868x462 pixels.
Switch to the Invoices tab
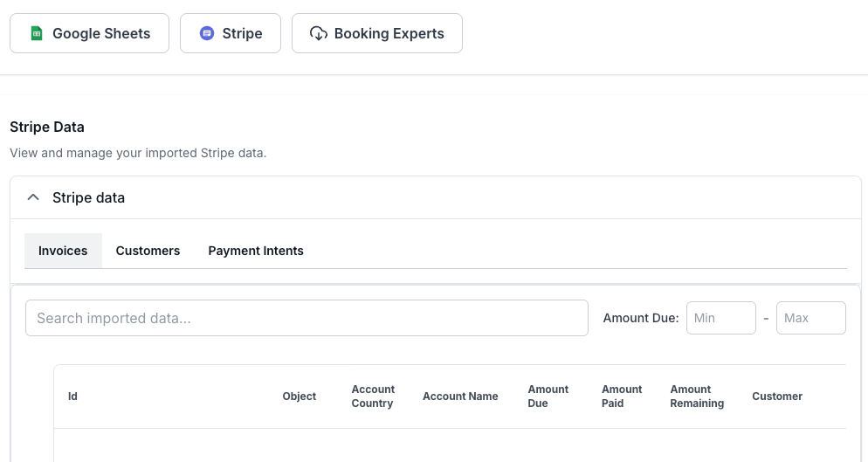[x=63, y=251]
